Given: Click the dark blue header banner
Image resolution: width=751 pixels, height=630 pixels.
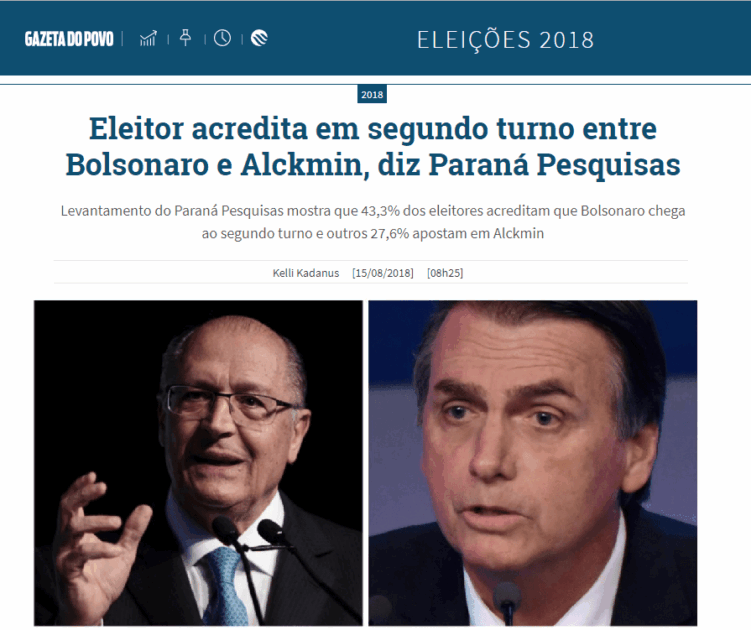Looking at the screenshot, I should (376, 38).
